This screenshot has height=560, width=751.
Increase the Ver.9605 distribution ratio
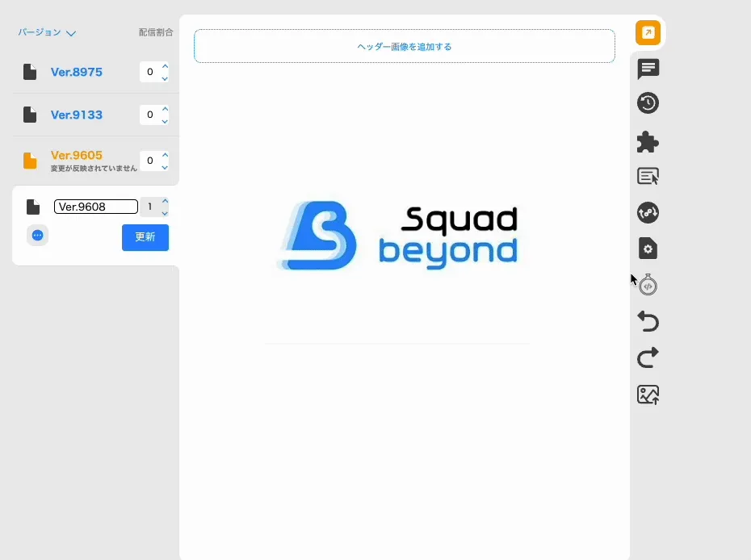pos(165,155)
